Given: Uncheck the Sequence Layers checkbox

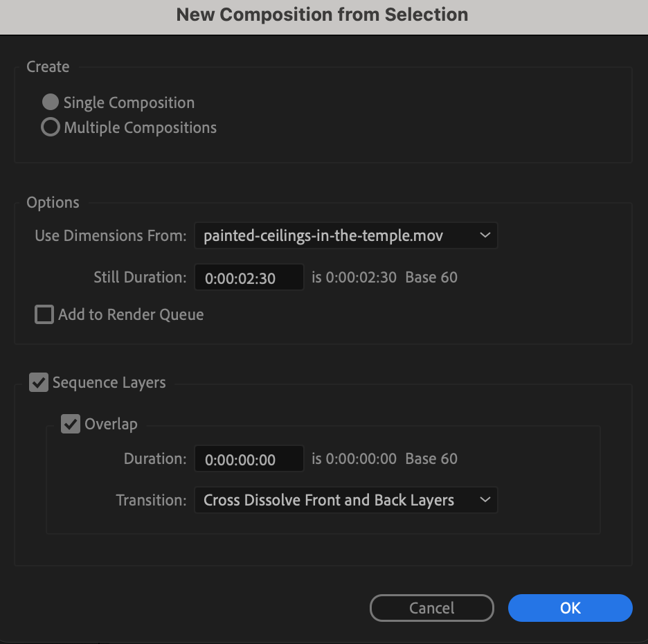Looking at the screenshot, I should coord(39,382).
